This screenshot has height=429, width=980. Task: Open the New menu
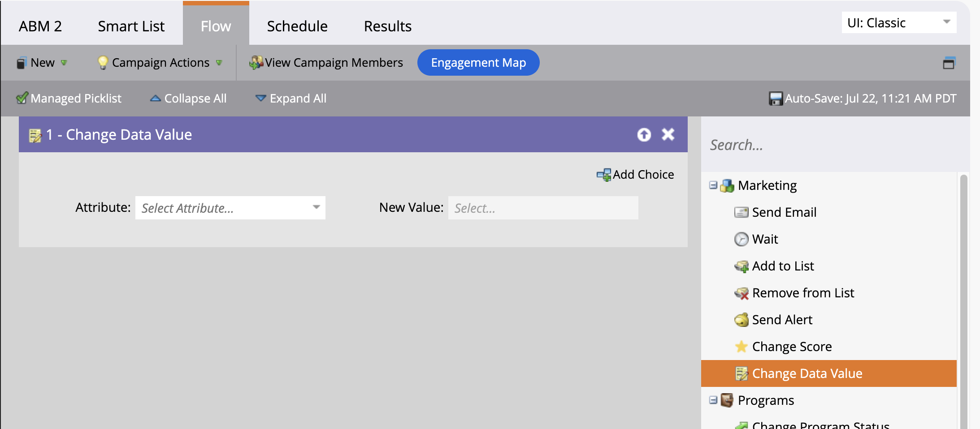(x=42, y=63)
